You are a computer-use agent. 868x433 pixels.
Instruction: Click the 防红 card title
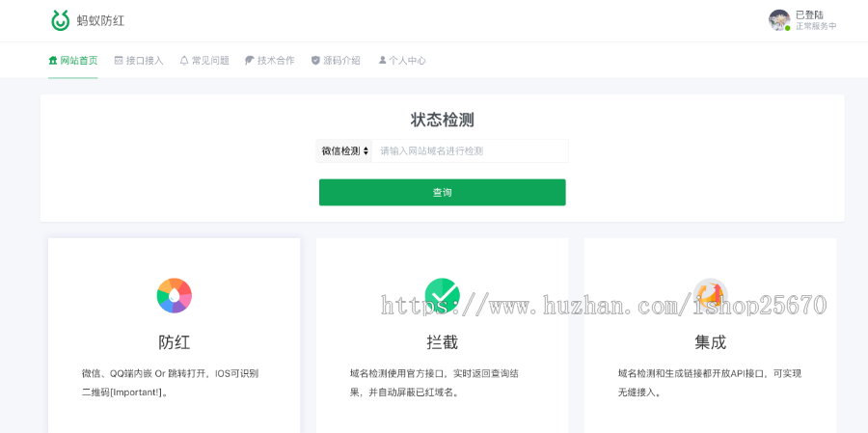[174, 342]
